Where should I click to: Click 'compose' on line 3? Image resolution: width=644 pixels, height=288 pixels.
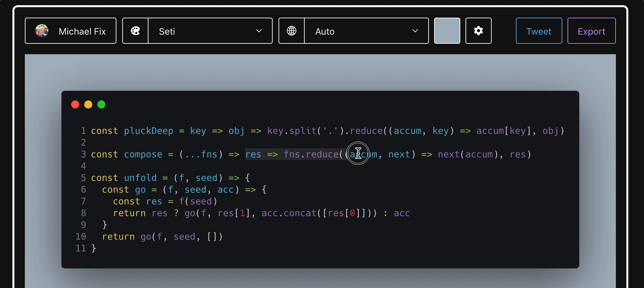tap(143, 154)
